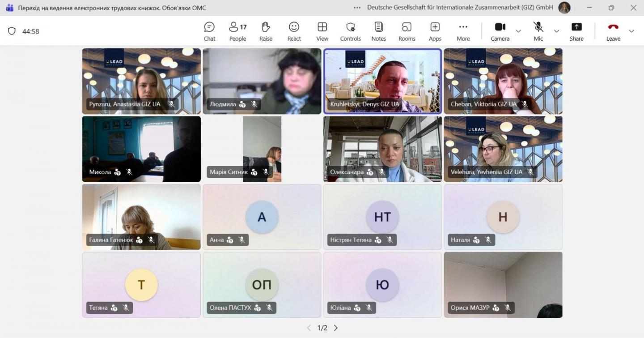Open the React emoji menu
Screen dimensions: 644x338
click(x=294, y=31)
